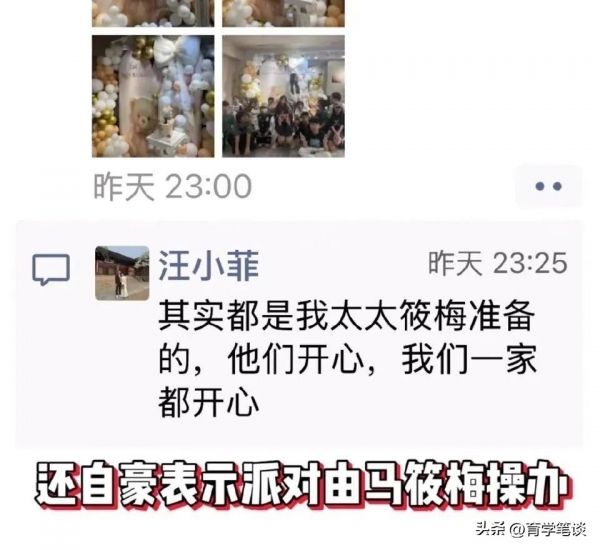View the teddy bear balloon photo
Screen dimensions: 600x550
153,96
